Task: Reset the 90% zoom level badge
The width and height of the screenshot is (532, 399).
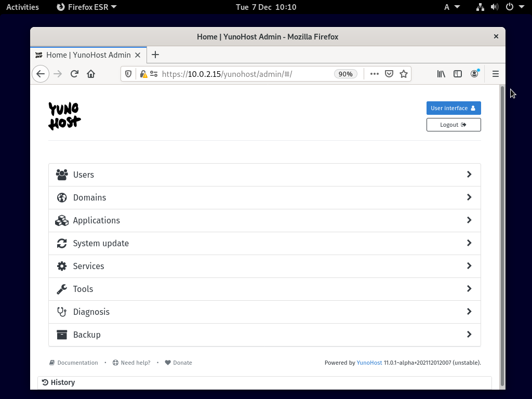Action: coord(345,74)
